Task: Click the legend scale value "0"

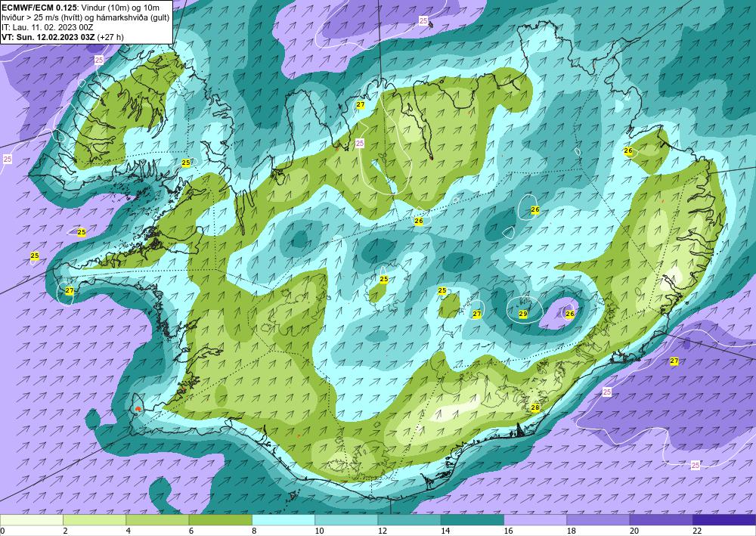Action: pyautogui.click(x=2, y=531)
